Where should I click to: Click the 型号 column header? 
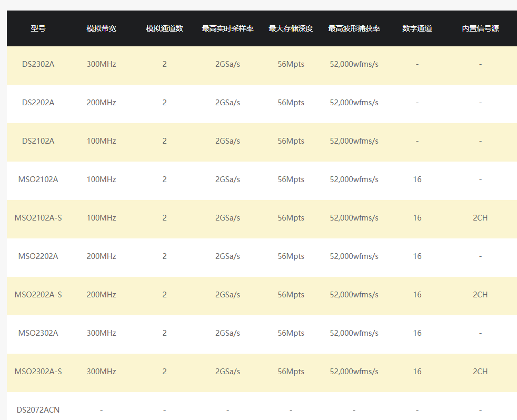(38, 28)
